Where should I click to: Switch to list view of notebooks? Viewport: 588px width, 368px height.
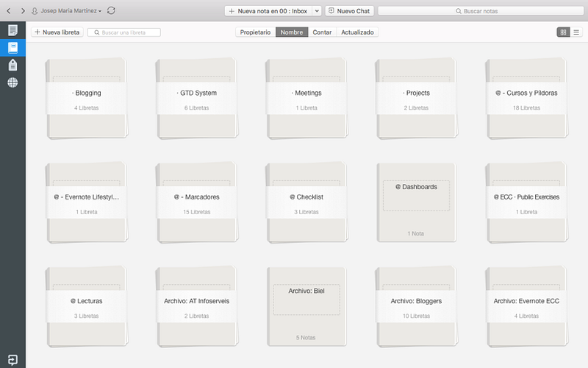tap(576, 32)
